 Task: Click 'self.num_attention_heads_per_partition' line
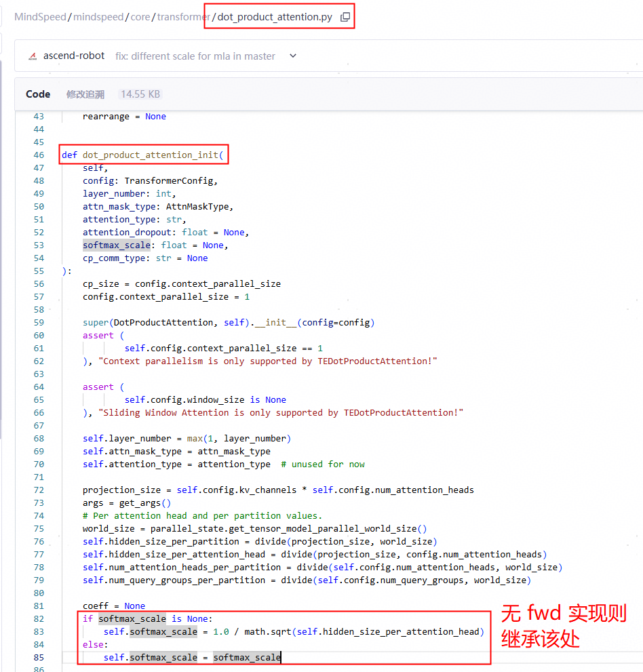pos(322,567)
